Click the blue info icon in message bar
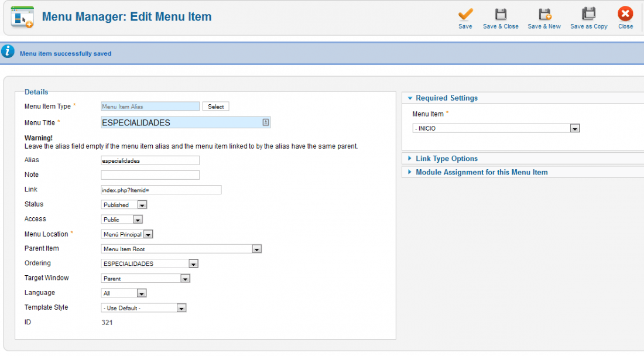 coord(8,52)
